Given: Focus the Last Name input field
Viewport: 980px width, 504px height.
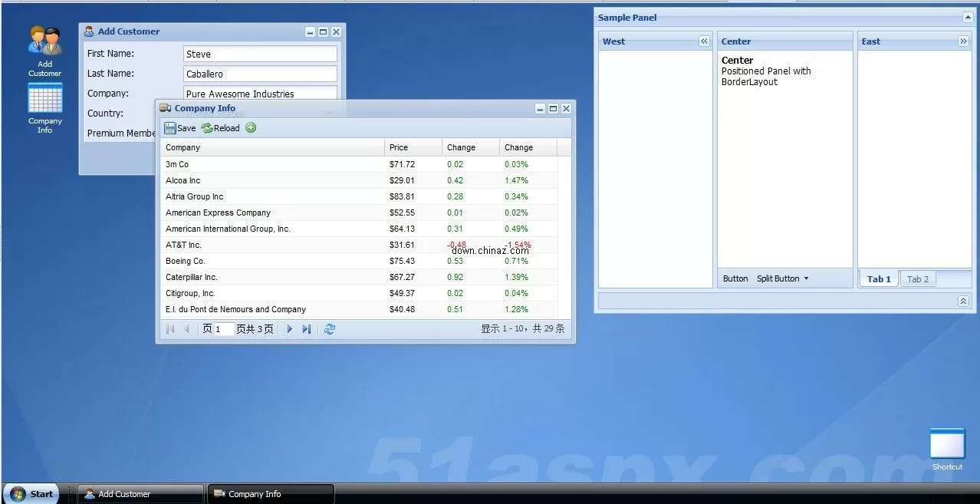Looking at the screenshot, I should click(260, 74).
